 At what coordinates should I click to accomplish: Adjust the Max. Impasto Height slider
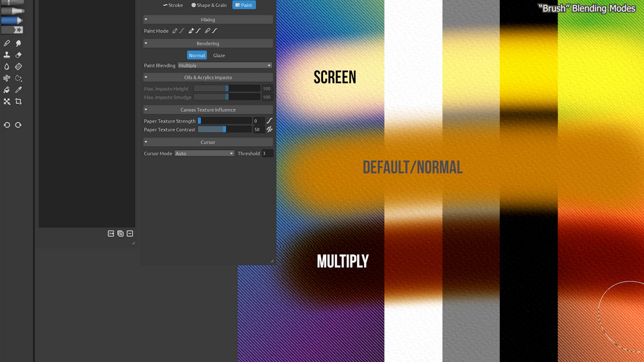point(227,88)
